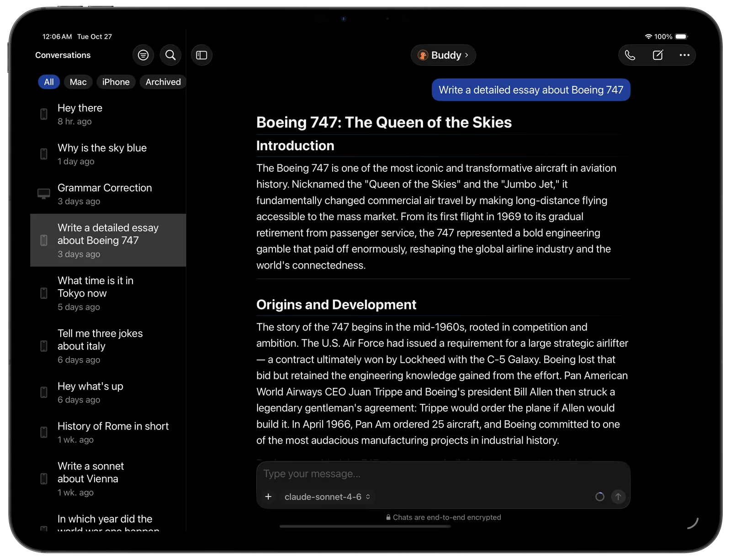Toggle the sidebar panel icon

(201, 55)
